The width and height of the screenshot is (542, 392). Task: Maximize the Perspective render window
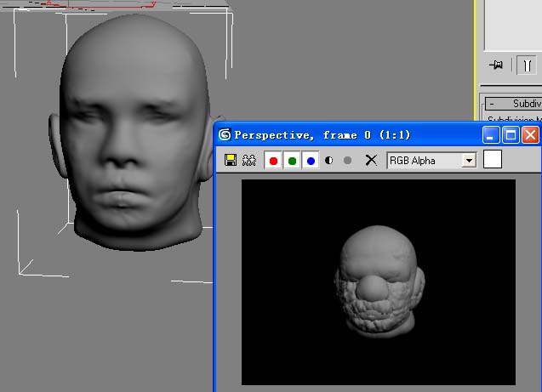pyautogui.click(x=511, y=134)
